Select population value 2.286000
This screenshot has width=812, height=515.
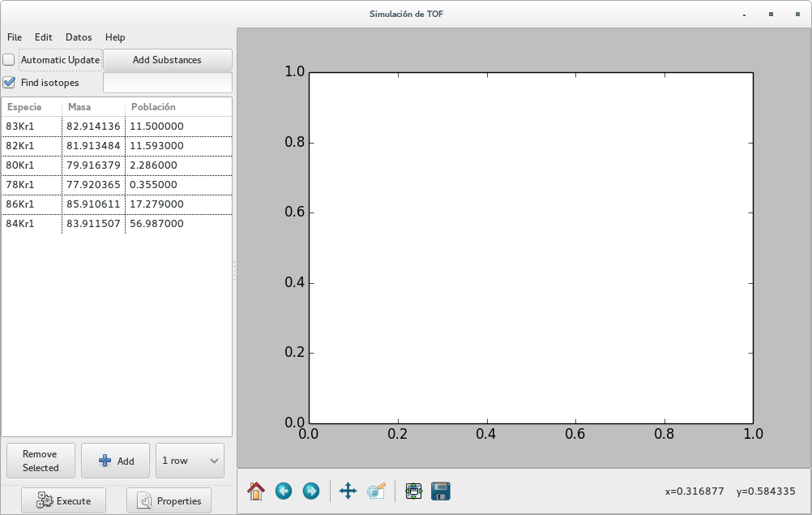(178, 165)
